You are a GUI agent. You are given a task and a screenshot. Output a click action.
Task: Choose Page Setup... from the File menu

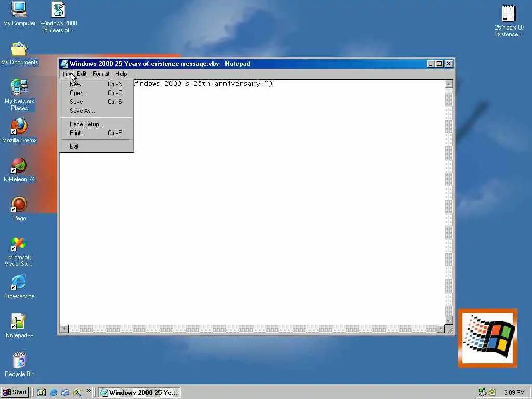click(x=97, y=124)
